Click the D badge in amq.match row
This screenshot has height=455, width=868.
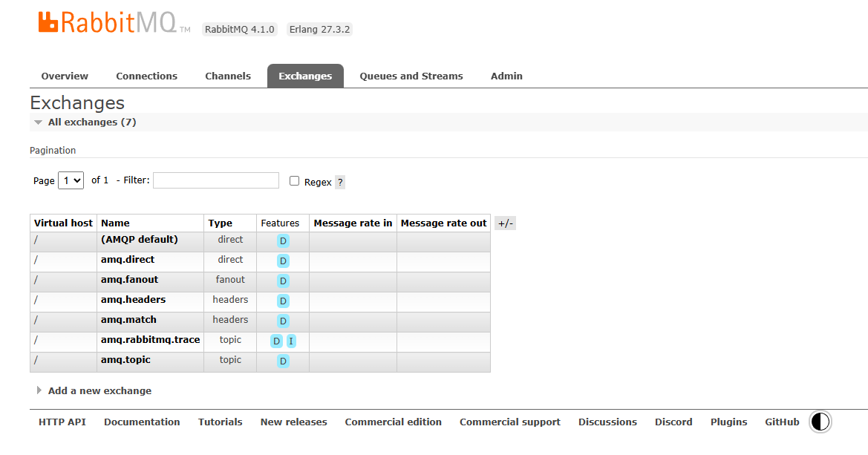tap(283, 321)
